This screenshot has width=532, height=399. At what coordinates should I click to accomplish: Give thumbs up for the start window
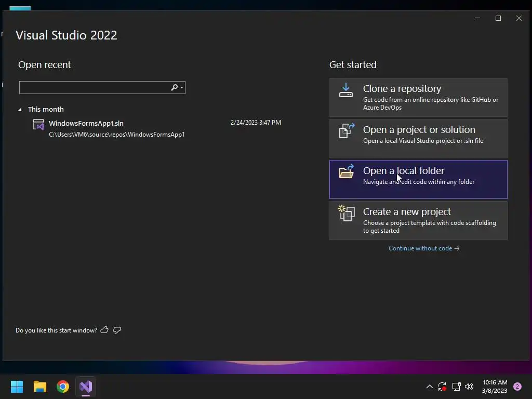tap(104, 330)
